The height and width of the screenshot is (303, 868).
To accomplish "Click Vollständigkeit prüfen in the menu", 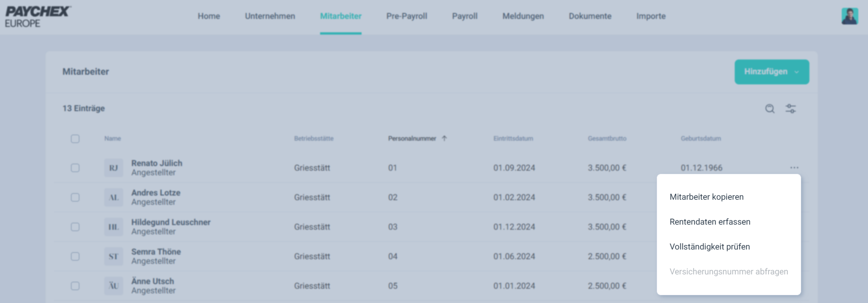I will tap(709, 247).
